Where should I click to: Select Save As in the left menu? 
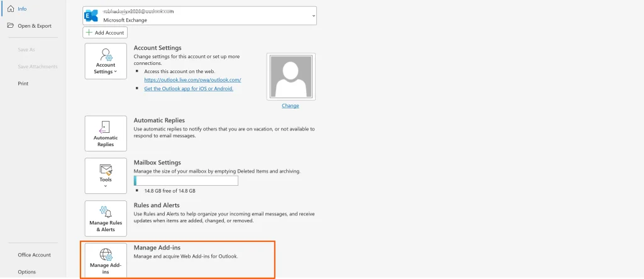[27, 49]
